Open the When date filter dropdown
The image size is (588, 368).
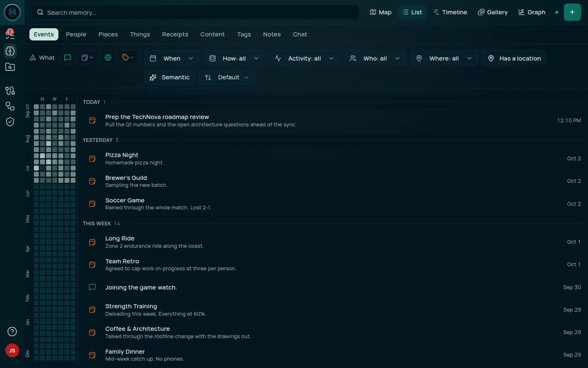tap(172, 58)
